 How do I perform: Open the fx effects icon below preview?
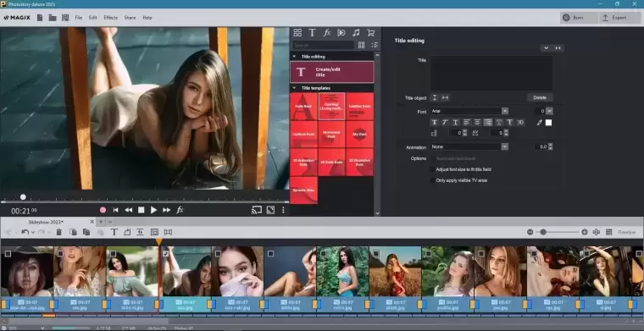[x=180, y=210]
